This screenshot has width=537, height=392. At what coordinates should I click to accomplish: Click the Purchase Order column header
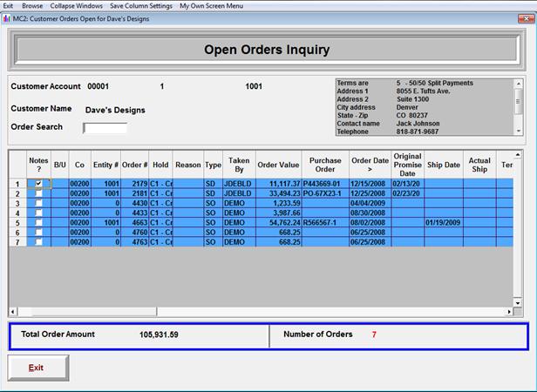[x=325, y=165]
